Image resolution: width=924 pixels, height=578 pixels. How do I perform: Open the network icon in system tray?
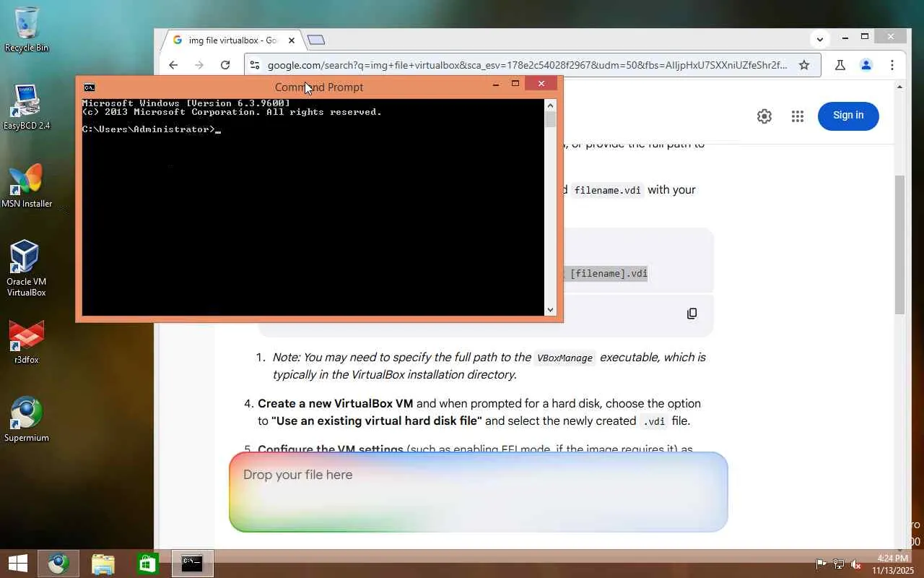click(839, 564)
